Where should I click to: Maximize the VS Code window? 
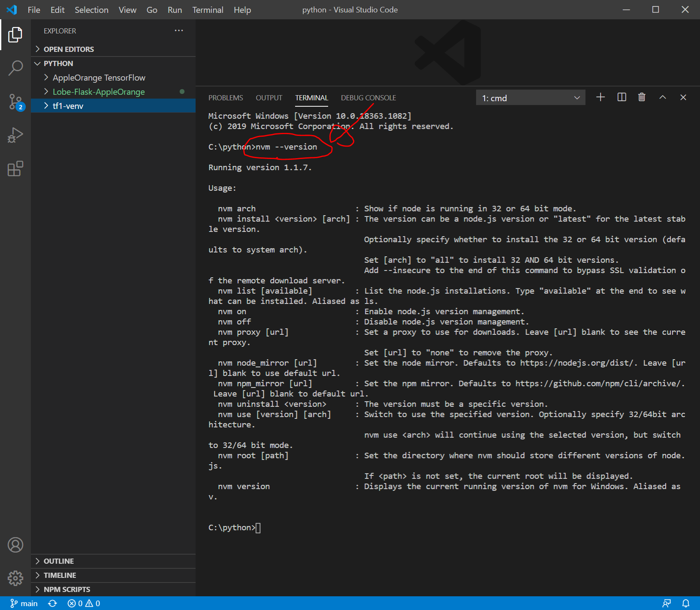[x=655, y=9]
